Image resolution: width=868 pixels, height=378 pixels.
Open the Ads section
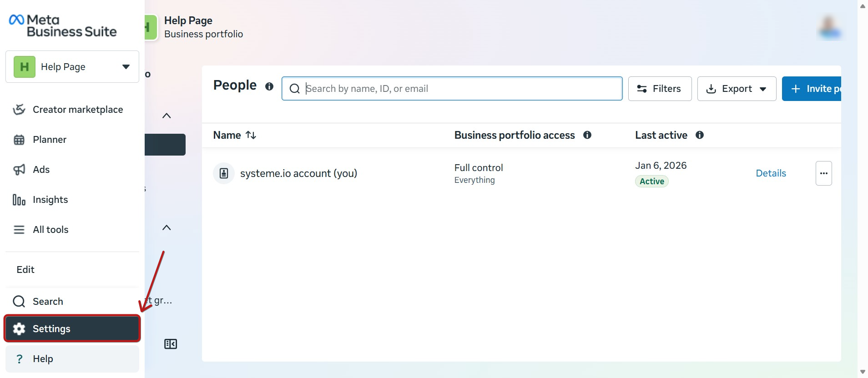[72, 170]
